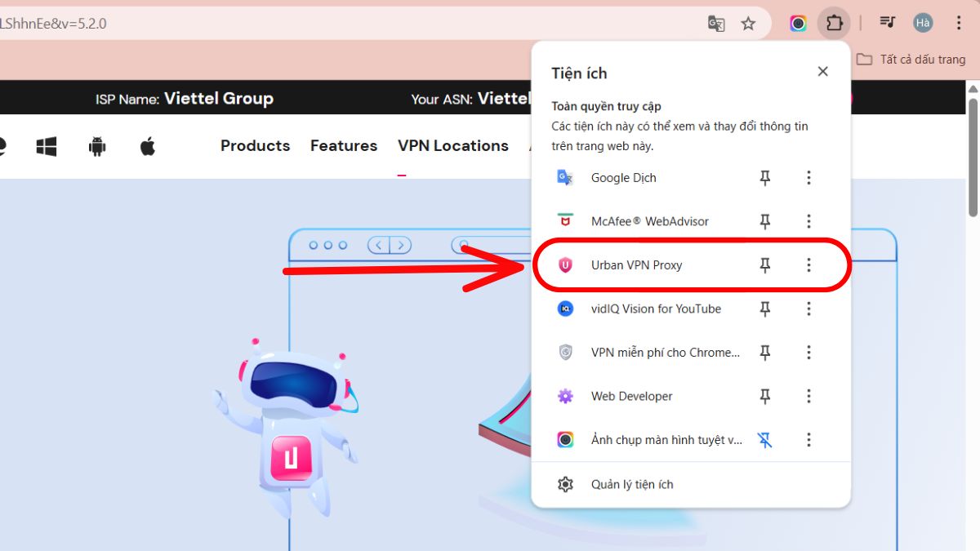This screenshot has width=980, height=551.
Task: Pin vidIQ Vision for YouTube to toolbar
Action: [x=764, y=309]
